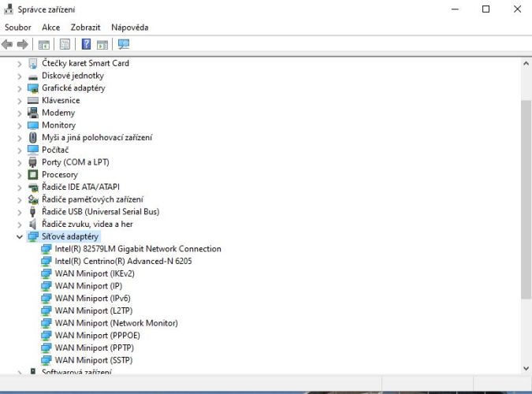Expand Myši a jiná polohovací zařízení node
Image resolution: width=532 pixels, height=394 pixels.
[20, 138]
